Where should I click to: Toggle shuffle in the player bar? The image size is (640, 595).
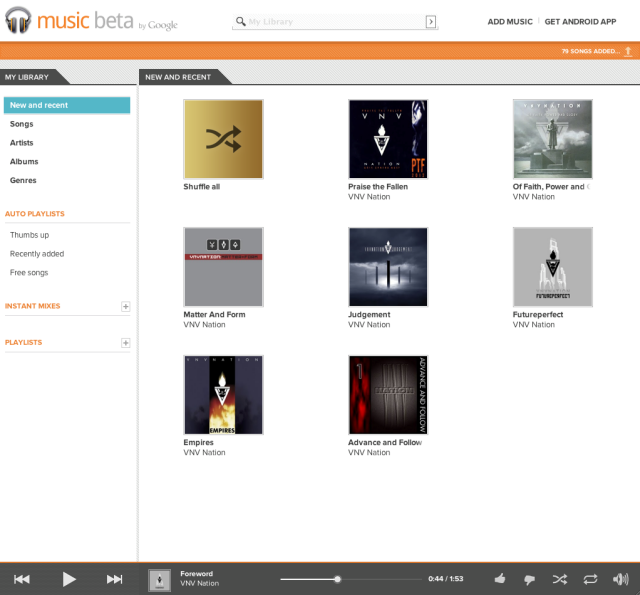pos(560,579)
